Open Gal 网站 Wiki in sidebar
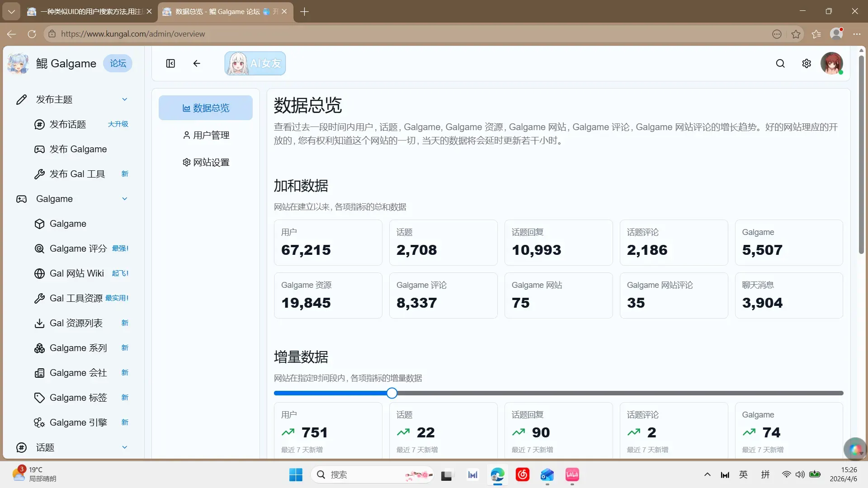The image size is (868, 488). click(81, 273)
